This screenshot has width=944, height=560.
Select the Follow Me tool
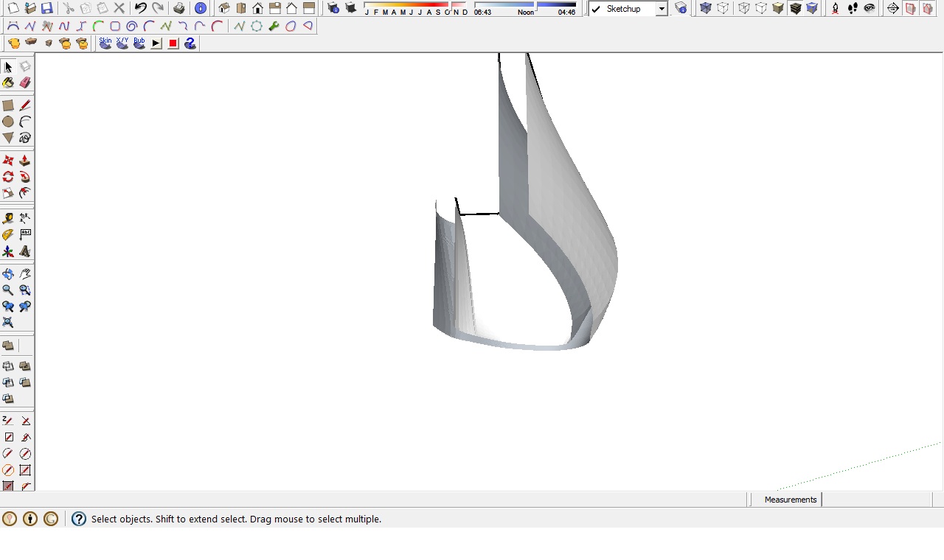coord(25,177)
